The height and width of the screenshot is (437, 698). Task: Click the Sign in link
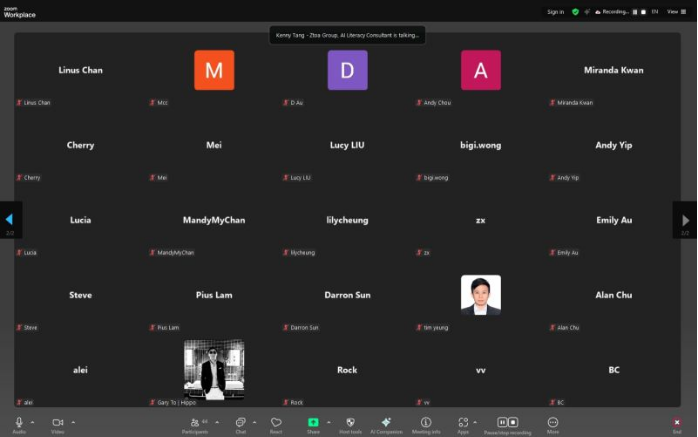point(555,12)
